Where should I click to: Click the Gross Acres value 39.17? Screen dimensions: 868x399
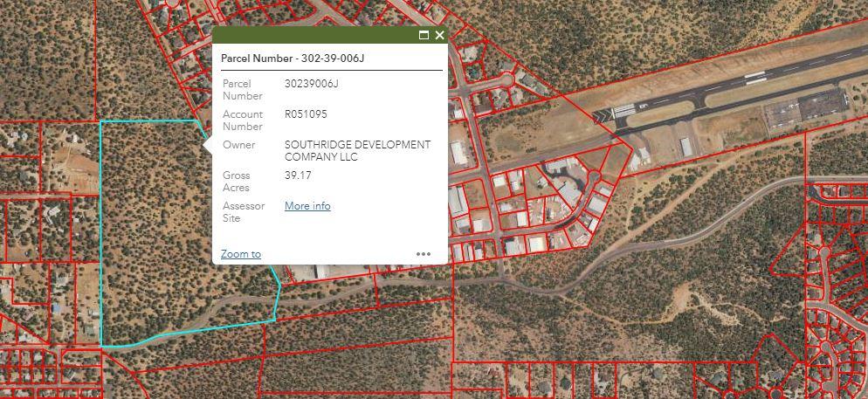pos(298,175)
